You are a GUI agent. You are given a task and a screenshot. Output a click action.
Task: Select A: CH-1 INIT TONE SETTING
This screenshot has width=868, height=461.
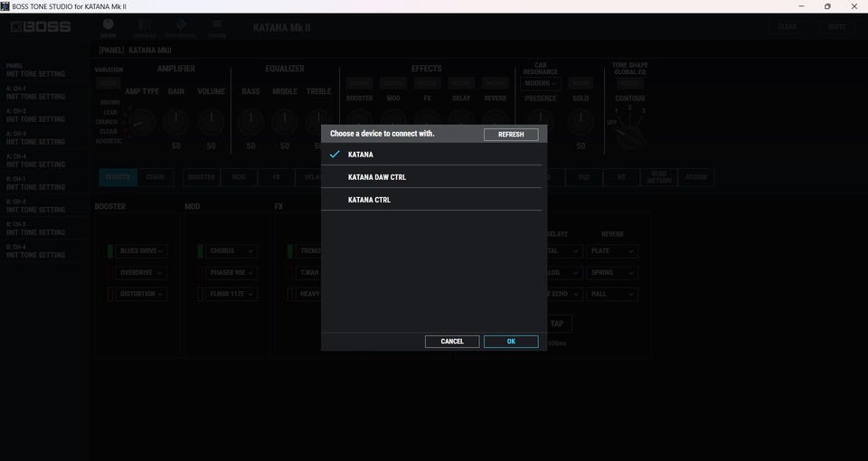(43, 93)
